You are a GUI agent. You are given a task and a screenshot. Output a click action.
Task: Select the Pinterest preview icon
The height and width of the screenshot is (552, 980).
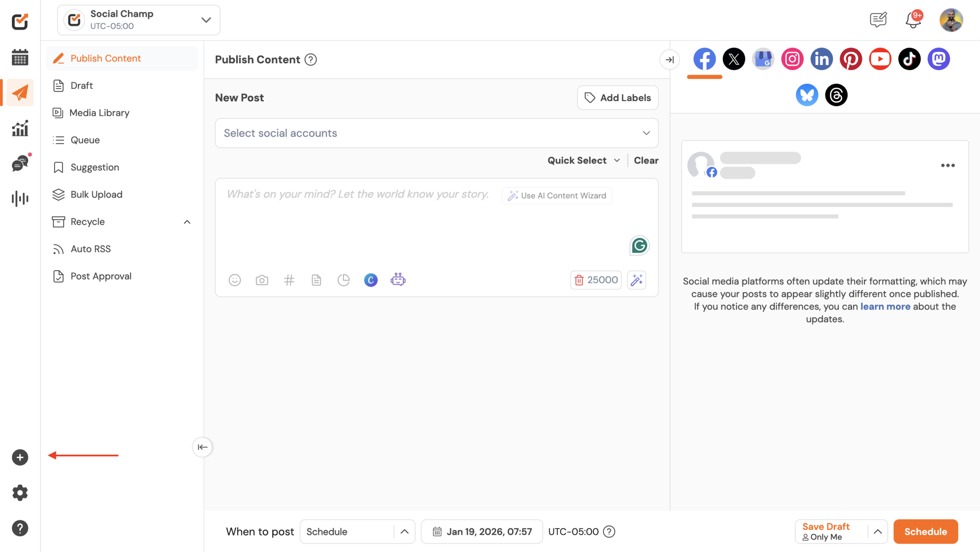point(851,59)
